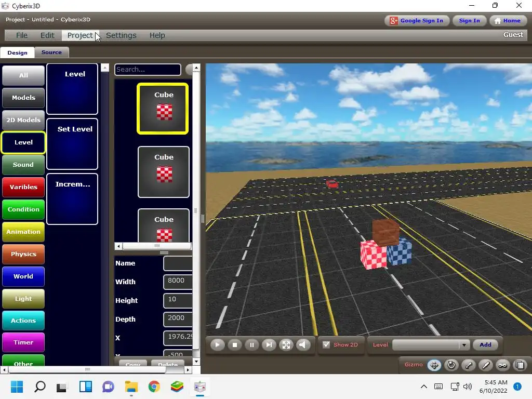Stop the scene playback
The image size is (532, 399).
[235, 345]
